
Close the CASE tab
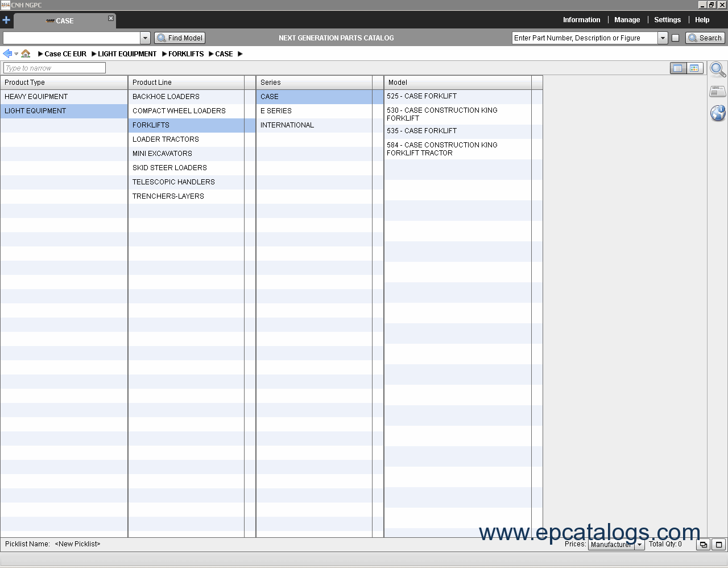[x=111, y=18]
